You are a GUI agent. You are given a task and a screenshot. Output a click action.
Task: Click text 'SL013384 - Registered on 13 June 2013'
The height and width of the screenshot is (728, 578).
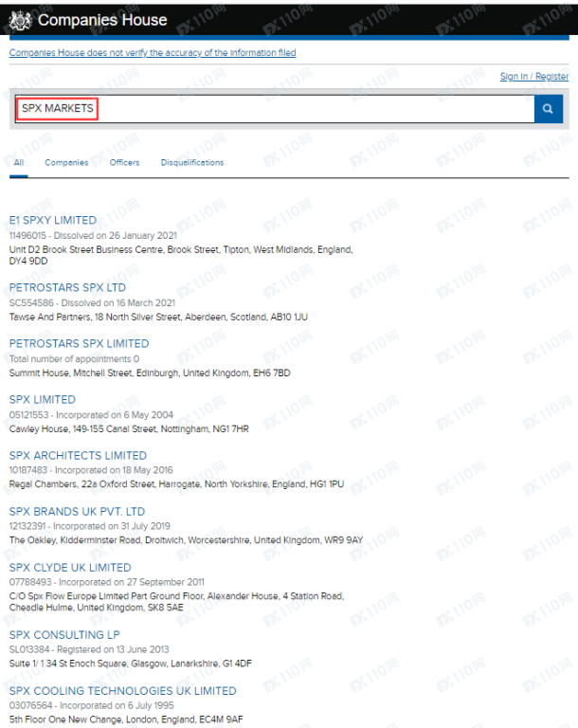pos(89,649)
